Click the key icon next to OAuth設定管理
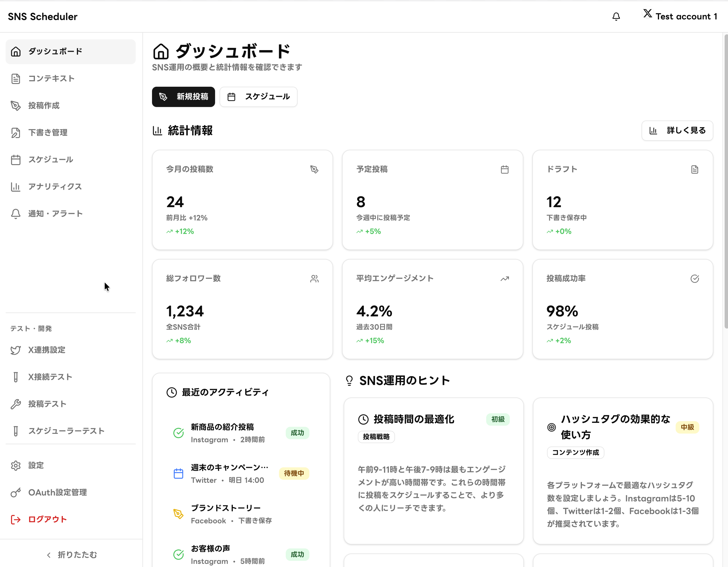The width and height of the screenshot is (728, 567). pos(16,492)
